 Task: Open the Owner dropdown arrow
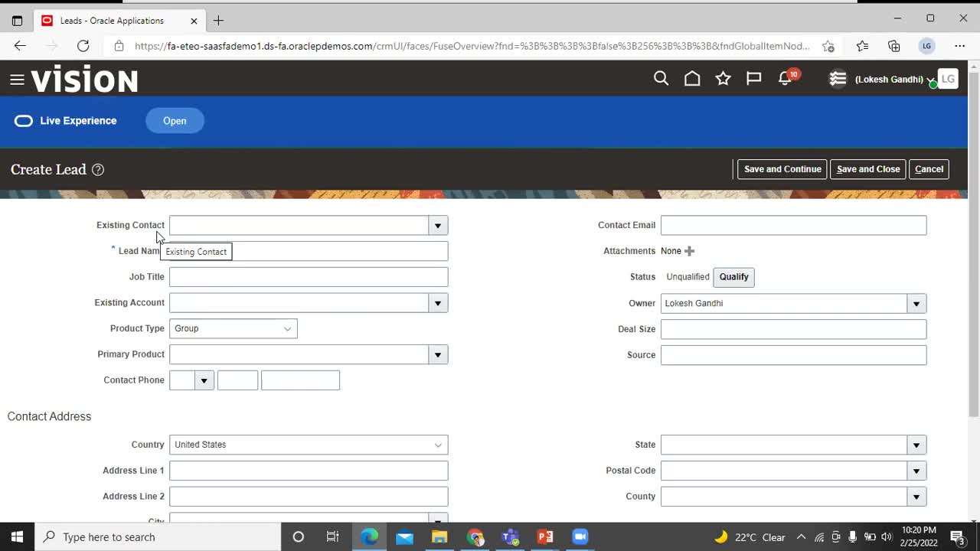916,304
